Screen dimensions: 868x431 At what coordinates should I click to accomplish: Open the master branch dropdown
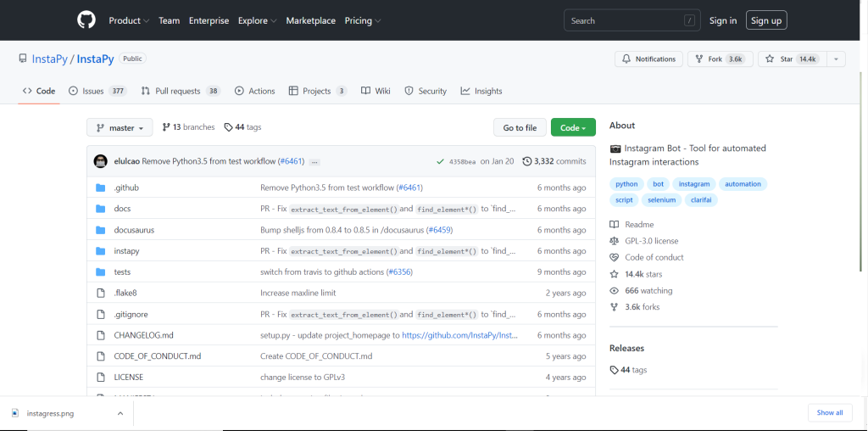pyautogui.click(x=120, y=127)
